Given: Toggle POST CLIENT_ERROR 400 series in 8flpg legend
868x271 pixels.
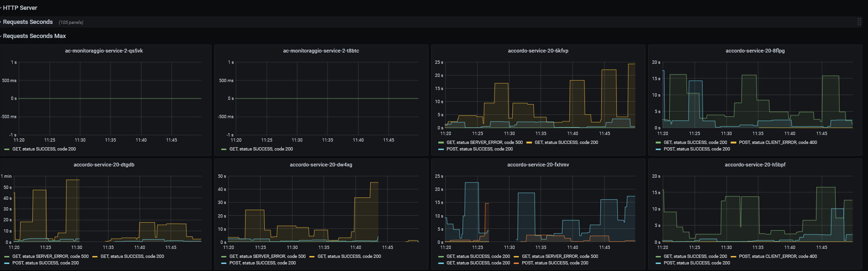Looking at the screenshot, I should point(778,143).
